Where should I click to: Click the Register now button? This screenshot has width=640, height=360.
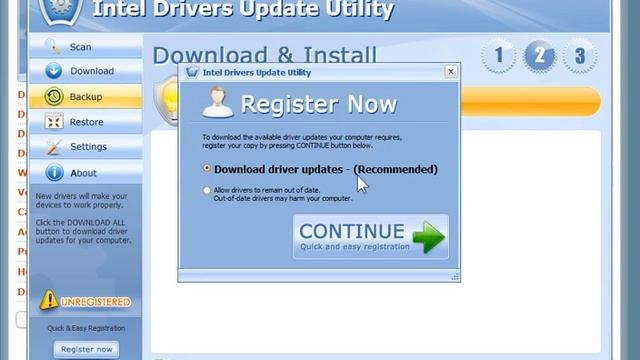[87, 349]
